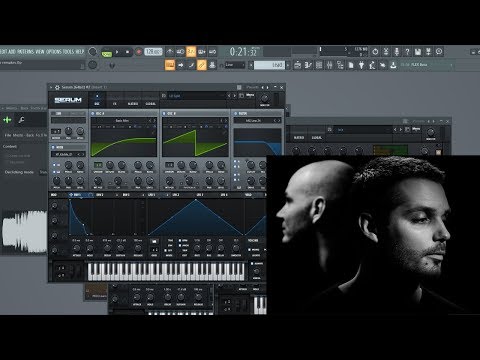480x360 pixels.
Task: Toggle the highlighted link chain icon
Action: click(x=201, y=65)
